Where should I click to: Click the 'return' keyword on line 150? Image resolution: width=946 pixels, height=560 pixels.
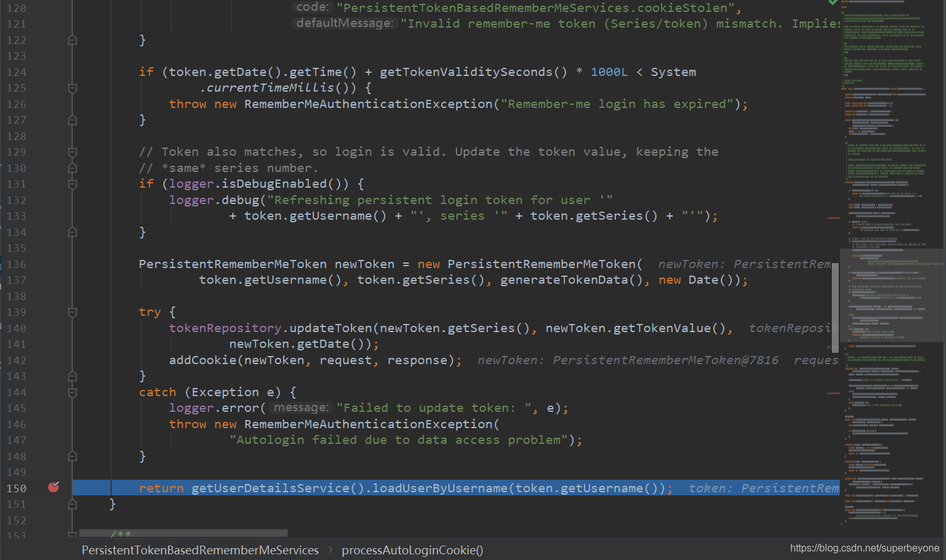pyautogui.click(x=161, y=488)
